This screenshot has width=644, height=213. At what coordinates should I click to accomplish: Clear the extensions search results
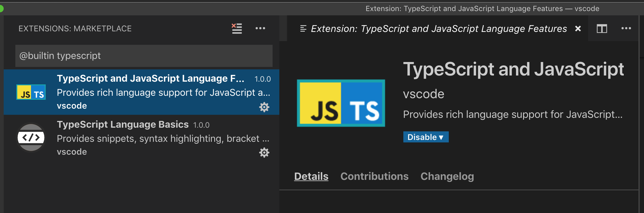point(237,29)
